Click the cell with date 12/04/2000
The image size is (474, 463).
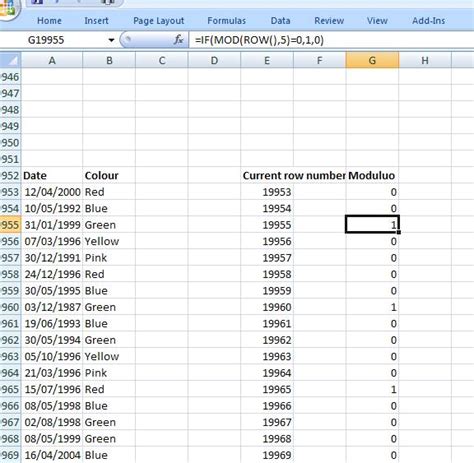[52, 192]
